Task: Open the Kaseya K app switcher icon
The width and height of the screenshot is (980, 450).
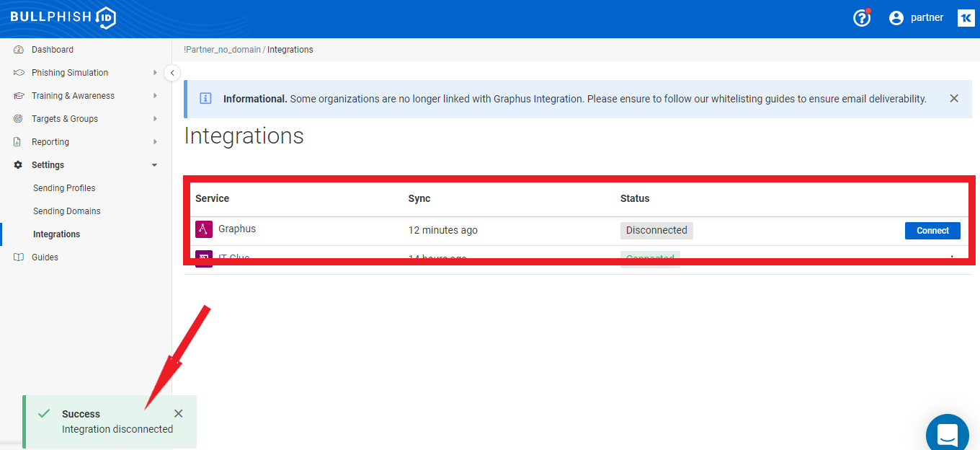Action: tap(966, 18)
